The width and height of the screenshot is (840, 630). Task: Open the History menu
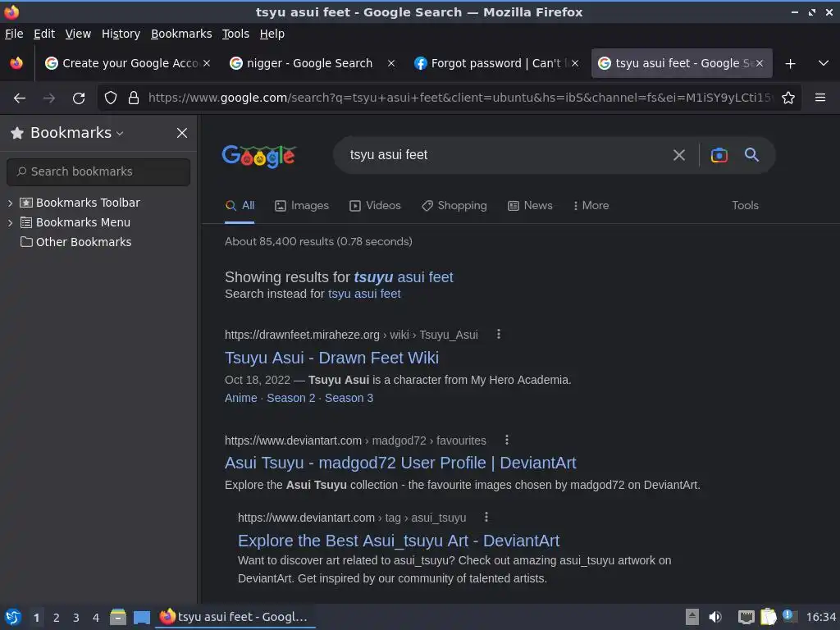tap(121, 34)
